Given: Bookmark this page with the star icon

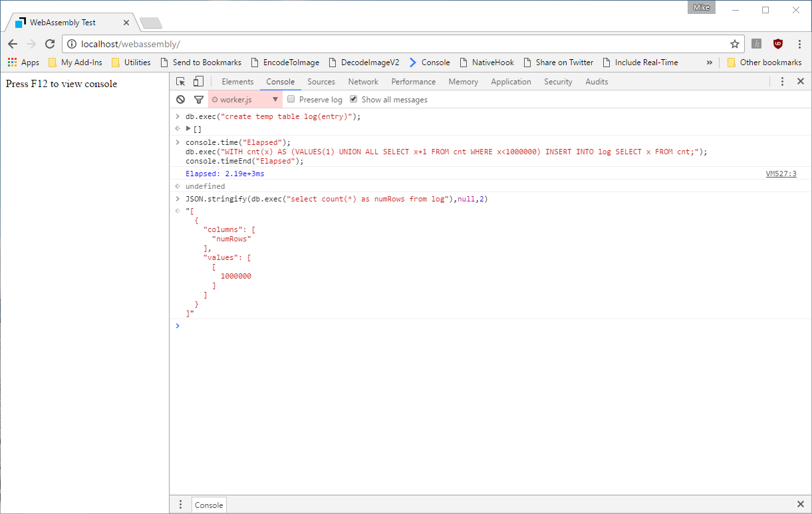Looking at the screenshot, I should [x=734, y=44].
